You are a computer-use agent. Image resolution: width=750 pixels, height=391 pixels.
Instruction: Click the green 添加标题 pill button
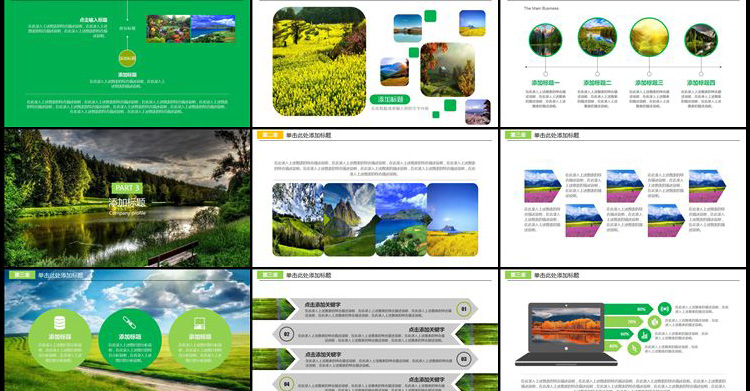(x=390, y=99)
